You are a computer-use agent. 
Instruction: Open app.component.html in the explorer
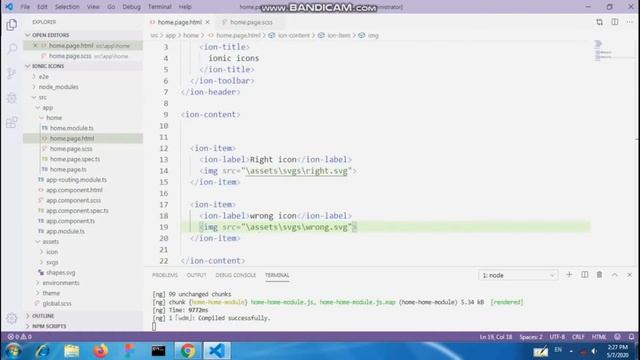(x=74, y=190)
